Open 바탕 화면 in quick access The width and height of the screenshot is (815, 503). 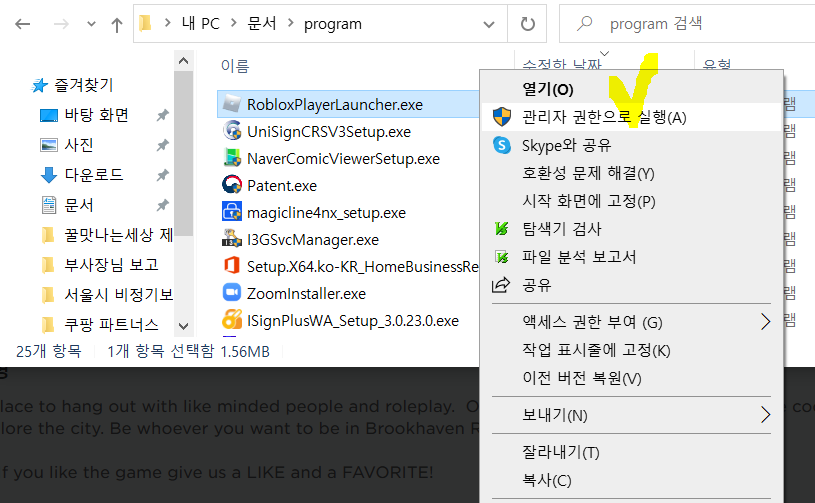pyautogui.click(x=96, y=115)
